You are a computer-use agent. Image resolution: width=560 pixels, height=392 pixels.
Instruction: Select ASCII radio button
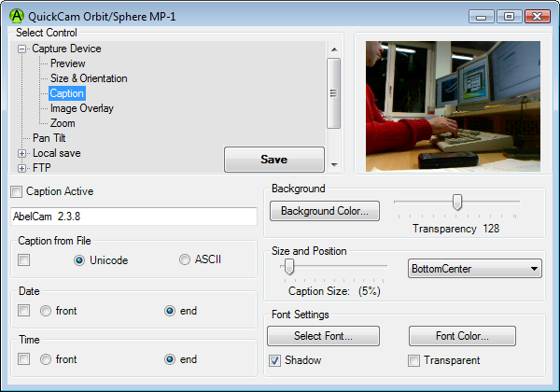pos(185,259)
